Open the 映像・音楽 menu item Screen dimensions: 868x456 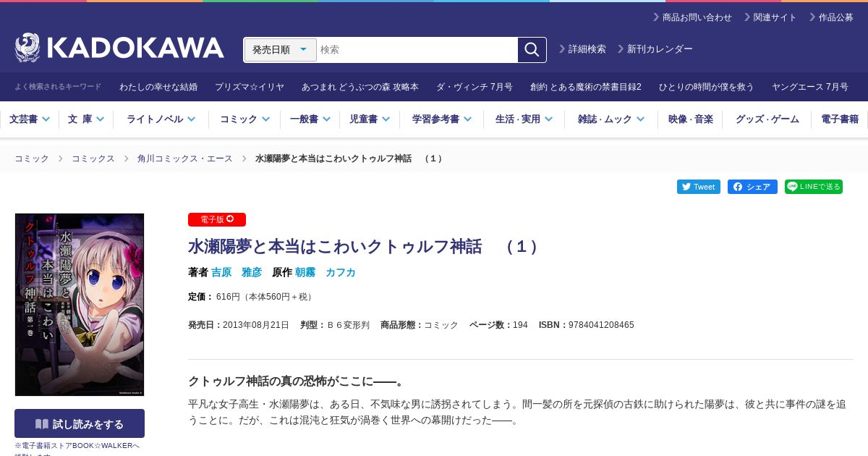pos(690,119)
